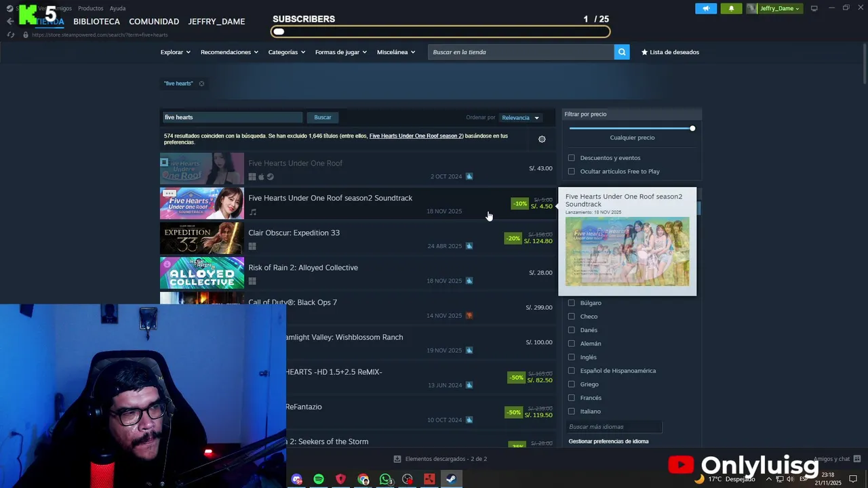The width and height of the screenshot is (868, 488).
Task: Check the Checo language filter
Action: (571, 317)
